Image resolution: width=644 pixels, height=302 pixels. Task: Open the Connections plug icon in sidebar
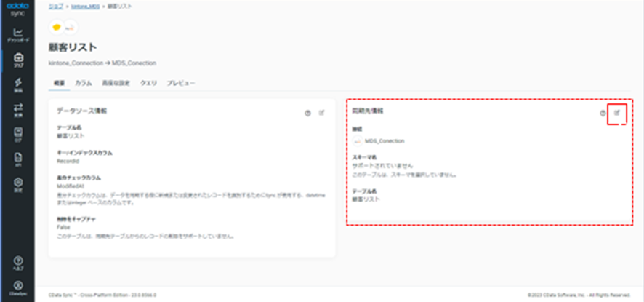click(x=18, y=82)
